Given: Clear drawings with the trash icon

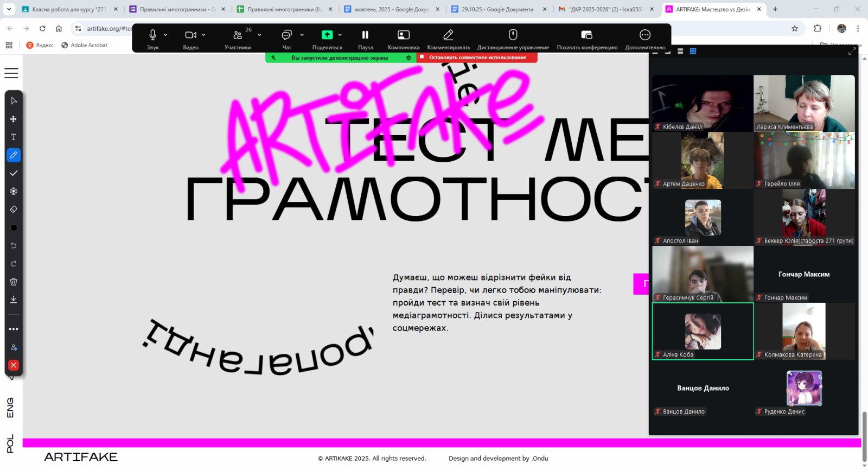Looking at the screenshot, I should point(14,282).
